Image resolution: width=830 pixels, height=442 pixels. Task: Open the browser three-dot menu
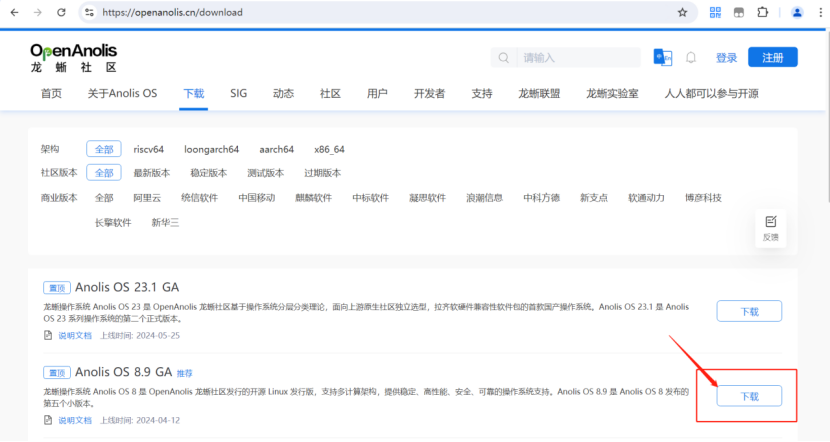820,12
